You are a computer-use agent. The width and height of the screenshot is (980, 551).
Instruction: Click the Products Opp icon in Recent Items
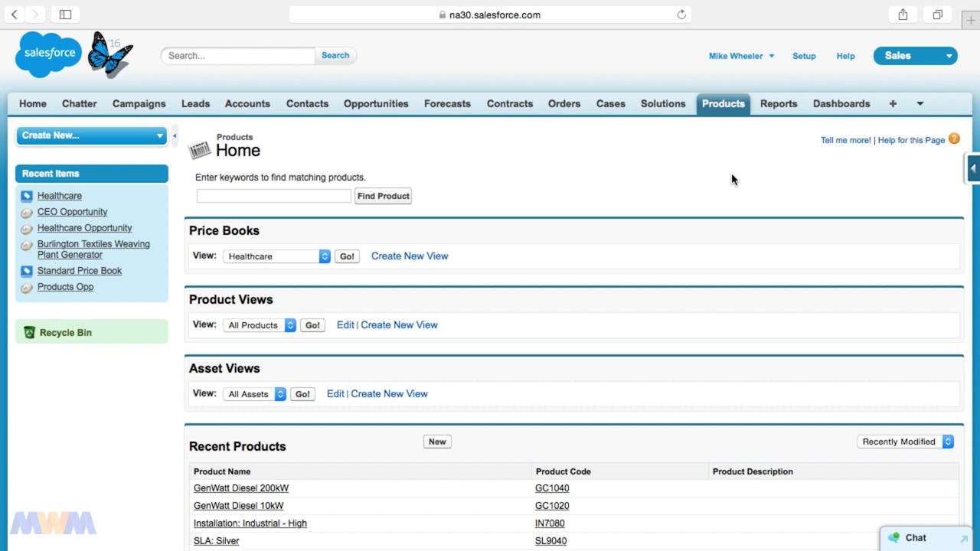(27, 287)
